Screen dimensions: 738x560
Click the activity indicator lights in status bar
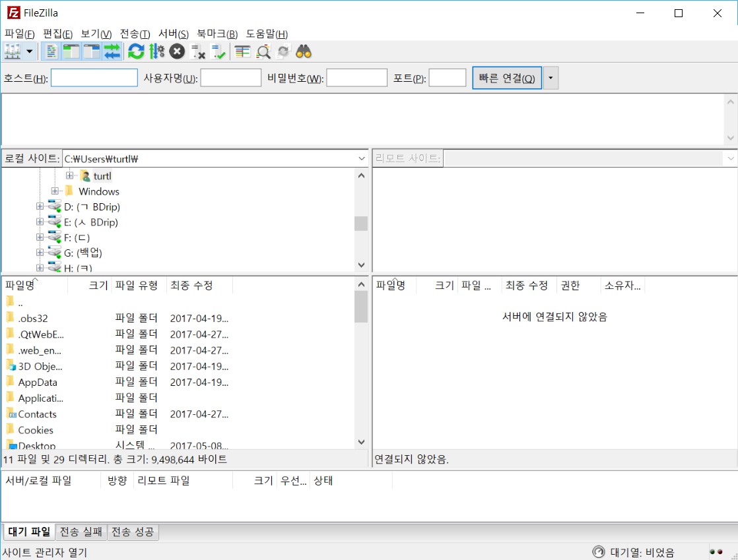[x=716, y=552]
